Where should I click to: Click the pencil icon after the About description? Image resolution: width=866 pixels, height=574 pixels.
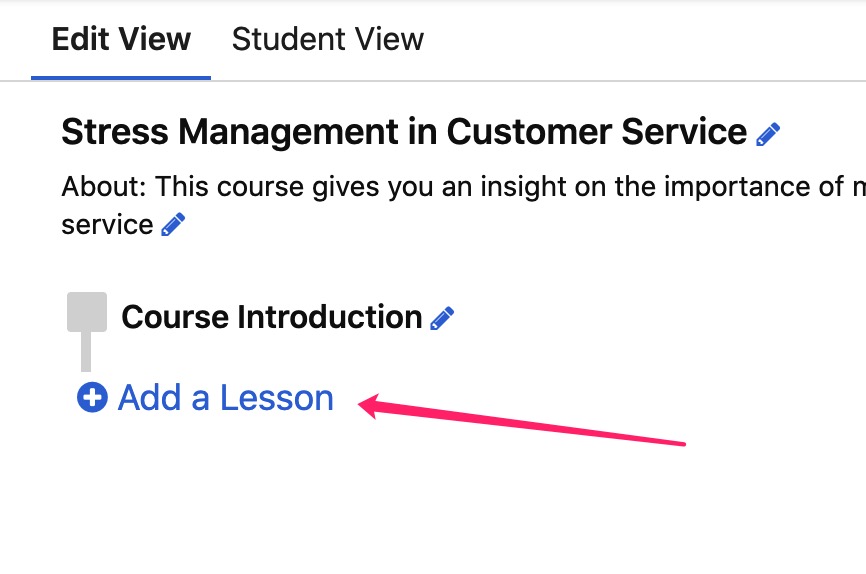coord(173,224)
